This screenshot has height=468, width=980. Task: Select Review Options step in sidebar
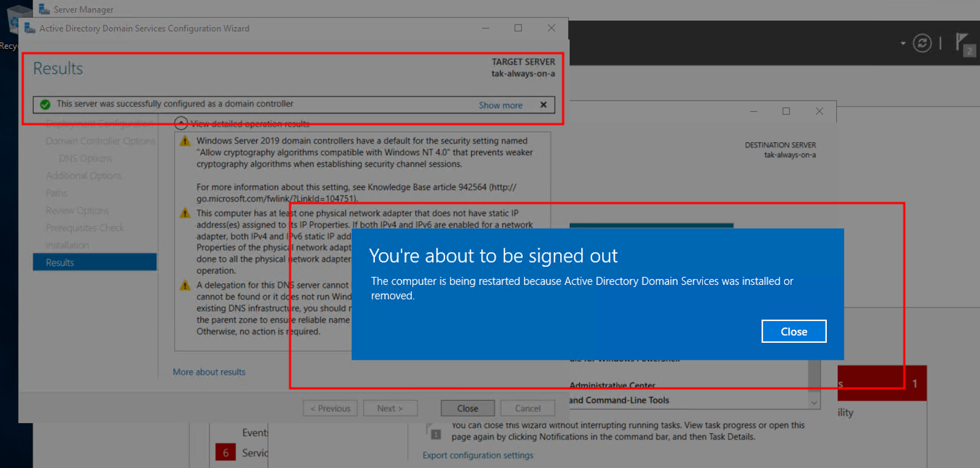(77, 210)
